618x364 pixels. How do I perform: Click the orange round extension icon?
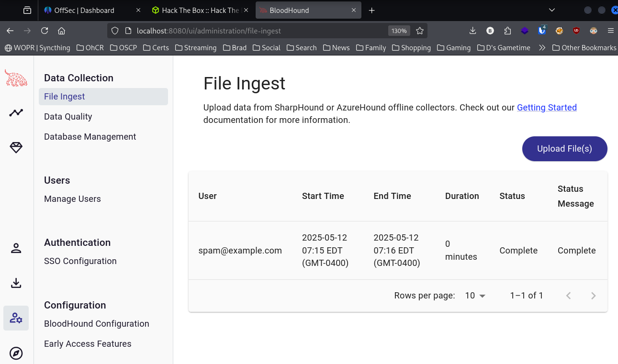point(559,31)
